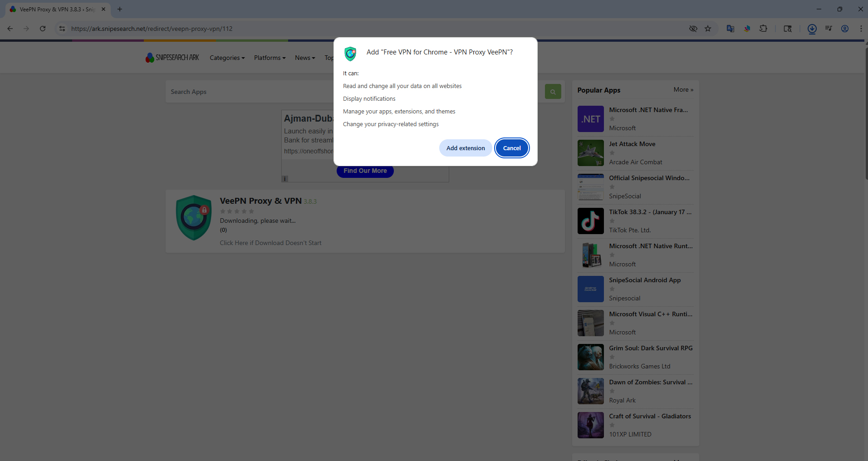Click 'Click Here if Download Doesn't Start'
This screenshot has width=868, height=461.
(x=270, y=243)
